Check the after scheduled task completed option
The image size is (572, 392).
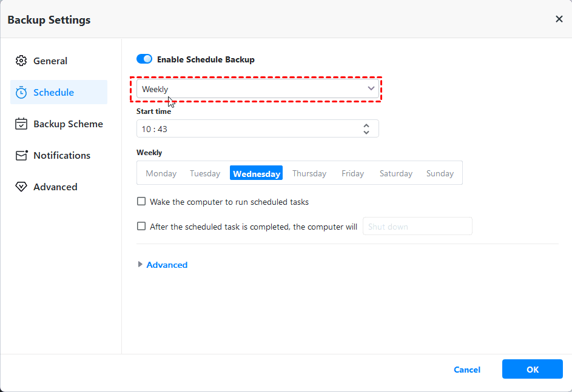tap(141, 227)
